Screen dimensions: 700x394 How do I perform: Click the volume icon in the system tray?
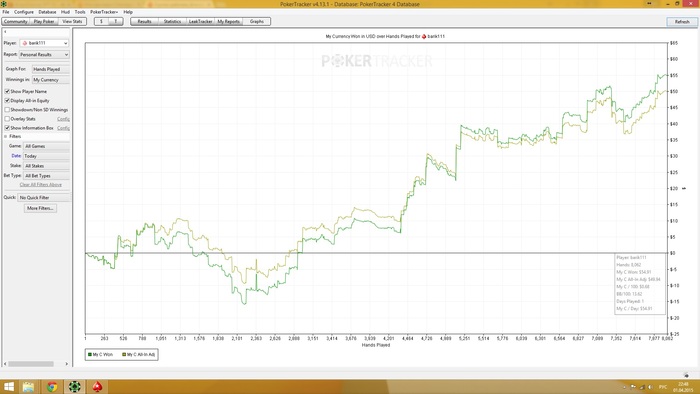[x=650, y=387]
